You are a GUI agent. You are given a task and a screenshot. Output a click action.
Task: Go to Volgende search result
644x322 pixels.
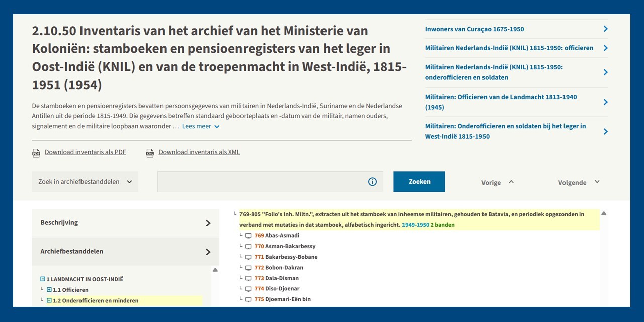coord(579,182)
